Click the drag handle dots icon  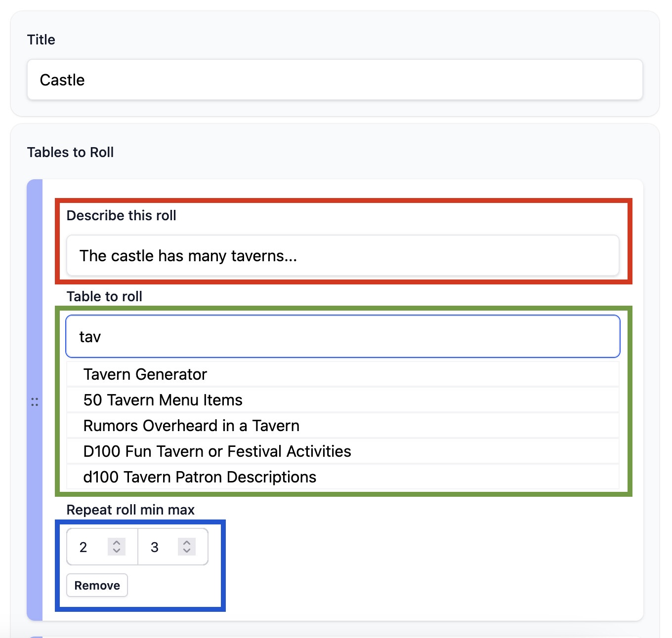(35, 402)
